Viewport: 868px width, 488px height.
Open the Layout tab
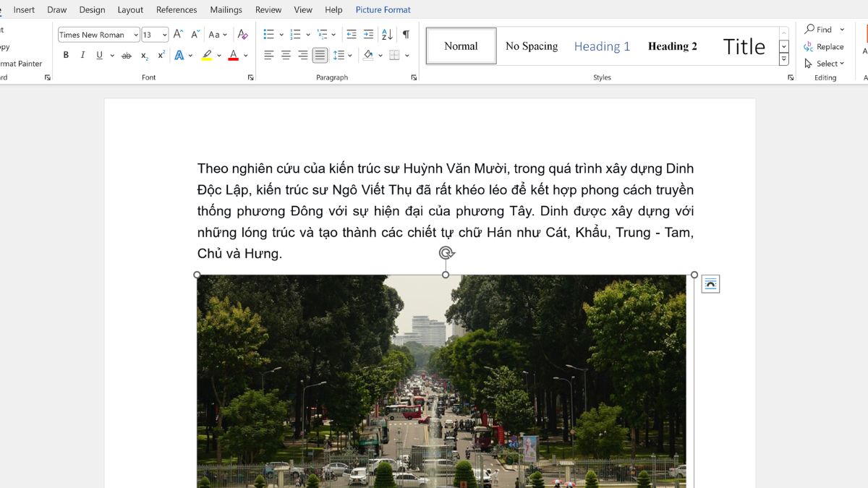(x=130, y=10)
